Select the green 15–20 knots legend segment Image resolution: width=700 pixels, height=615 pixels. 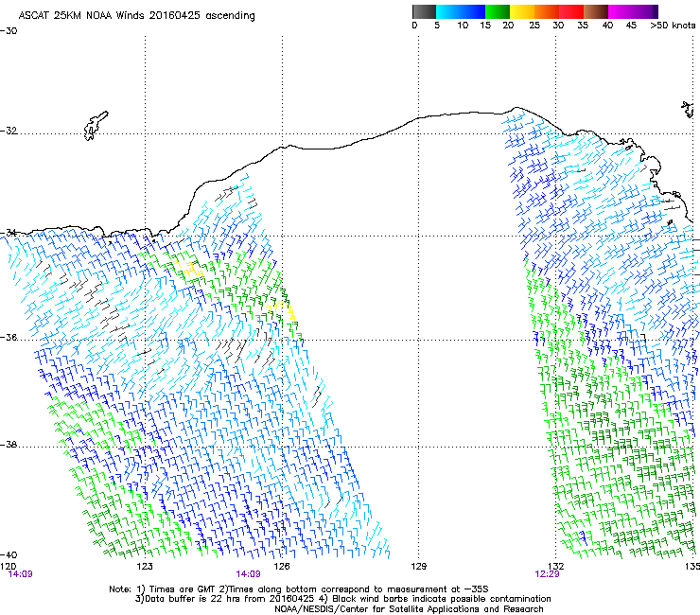(498, 11)
